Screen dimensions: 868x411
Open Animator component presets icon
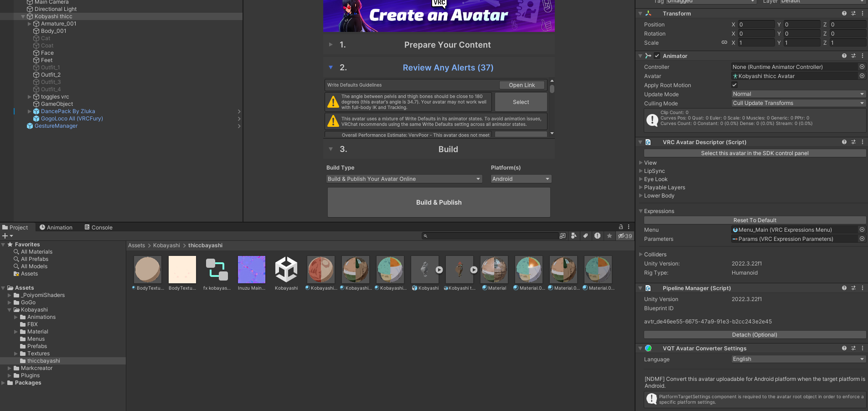[853, 56]
